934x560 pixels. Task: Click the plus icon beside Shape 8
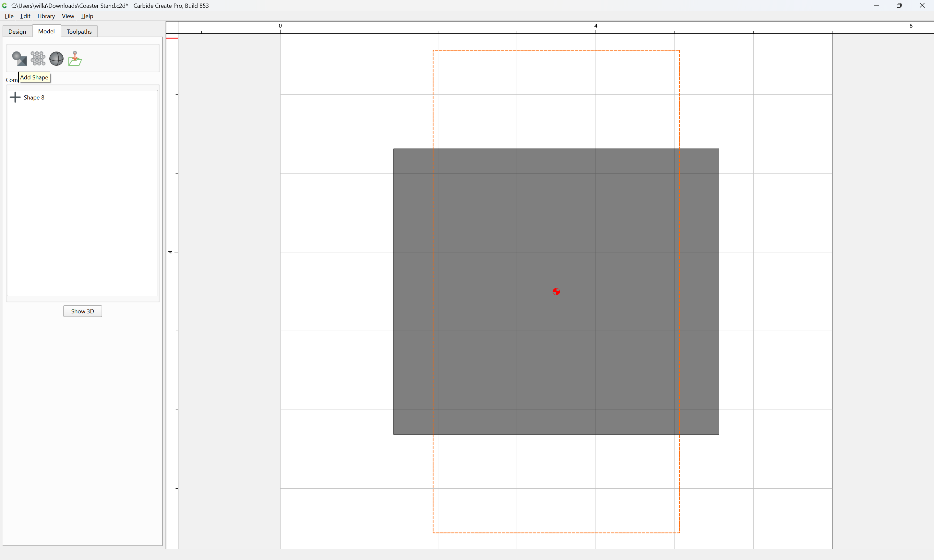point(15,97)
